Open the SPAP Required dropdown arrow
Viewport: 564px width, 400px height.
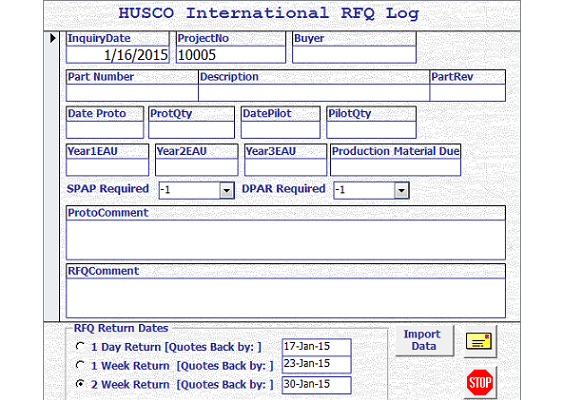227,190
